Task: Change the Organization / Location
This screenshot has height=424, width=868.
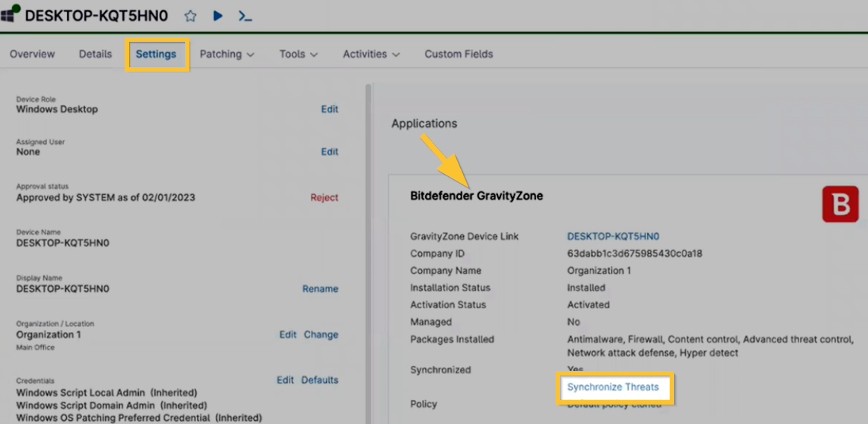Action: tap(321, 334)
